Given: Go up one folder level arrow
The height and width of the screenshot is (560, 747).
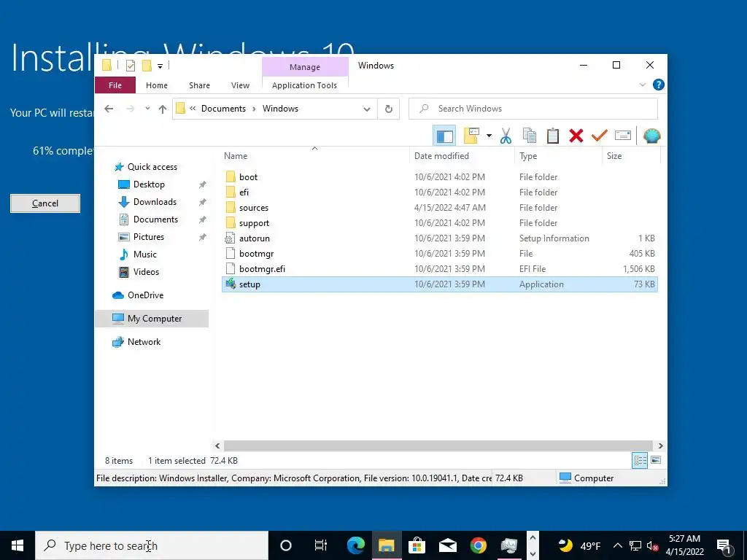Looking at the screenshot, I should (x=163, y=109).
